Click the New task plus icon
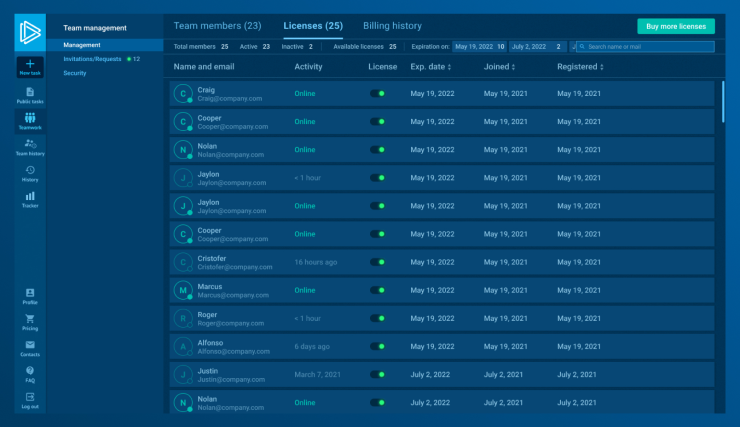 30,64
